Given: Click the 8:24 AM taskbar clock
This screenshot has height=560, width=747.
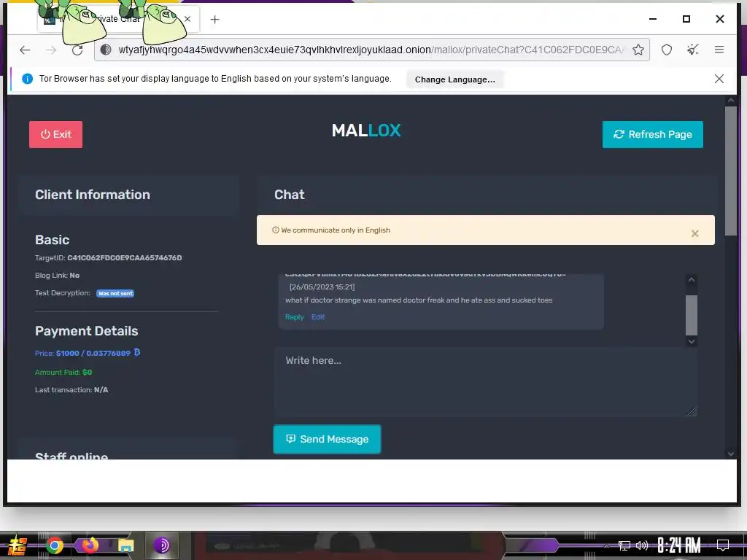Looking at the screenshot, I should [x=679, y=545].
